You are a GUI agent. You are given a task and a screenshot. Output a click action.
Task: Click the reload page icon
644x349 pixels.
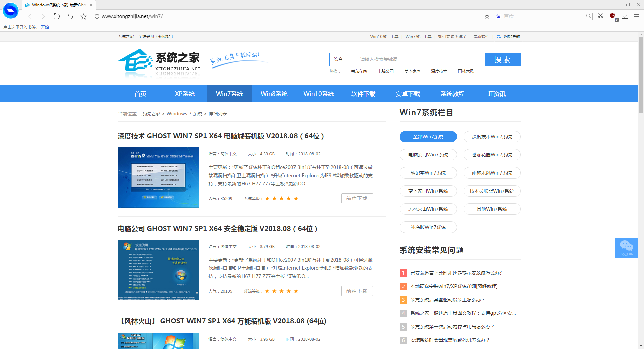click(x=57, y=16)
